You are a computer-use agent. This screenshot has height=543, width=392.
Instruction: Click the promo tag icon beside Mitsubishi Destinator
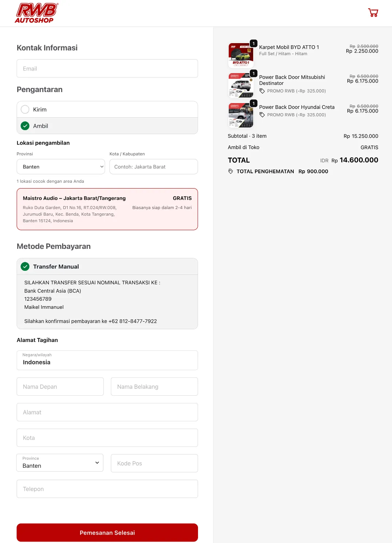262,91
